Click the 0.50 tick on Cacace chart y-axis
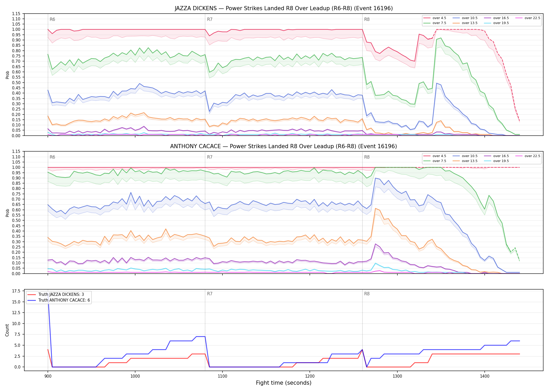Viewport: 549px width, 392px height. click(16, 221)
